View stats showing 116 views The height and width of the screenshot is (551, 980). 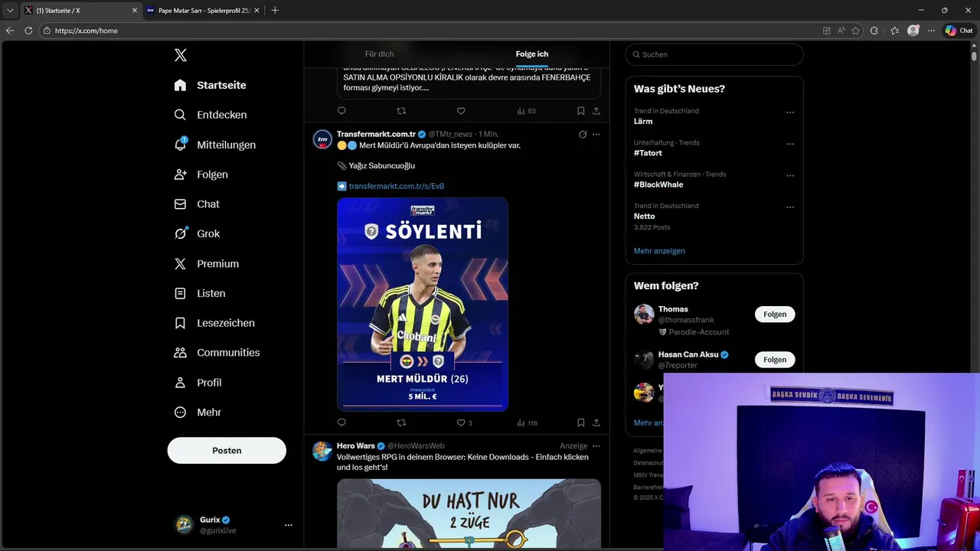[x=527, y=422]
